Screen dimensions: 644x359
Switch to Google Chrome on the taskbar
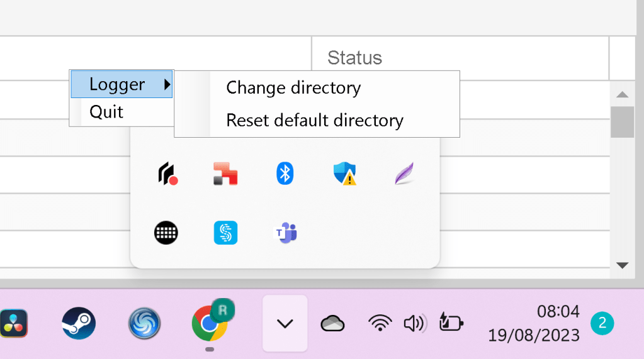click(x=210, y=323)
